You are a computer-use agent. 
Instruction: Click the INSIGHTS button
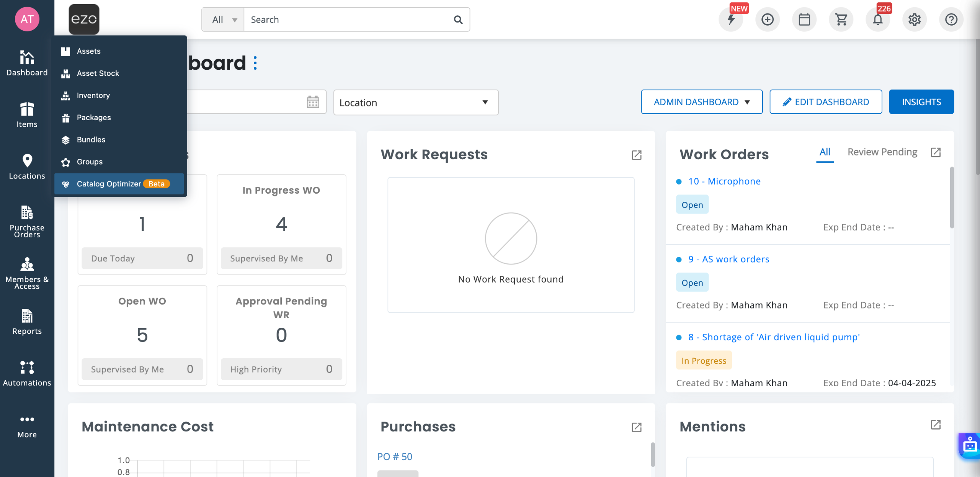point(921,102)
